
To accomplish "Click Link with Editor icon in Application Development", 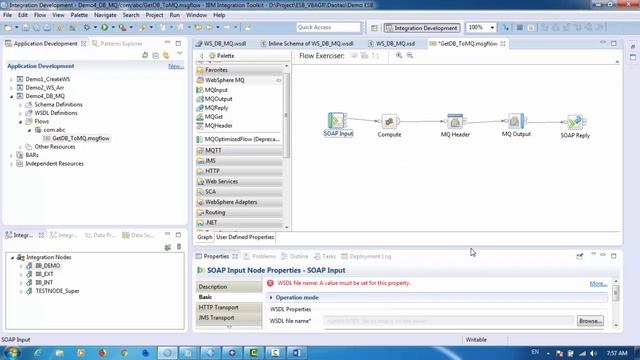I will click(166, 55).
